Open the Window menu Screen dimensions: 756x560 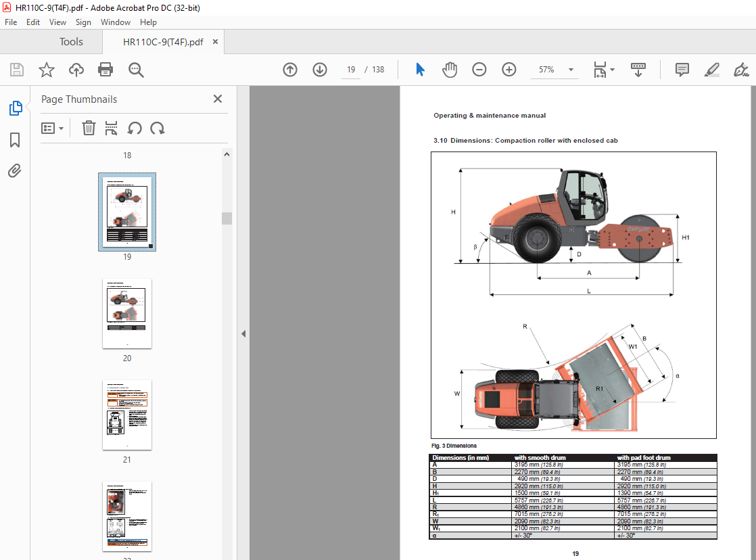pos(115,22)
